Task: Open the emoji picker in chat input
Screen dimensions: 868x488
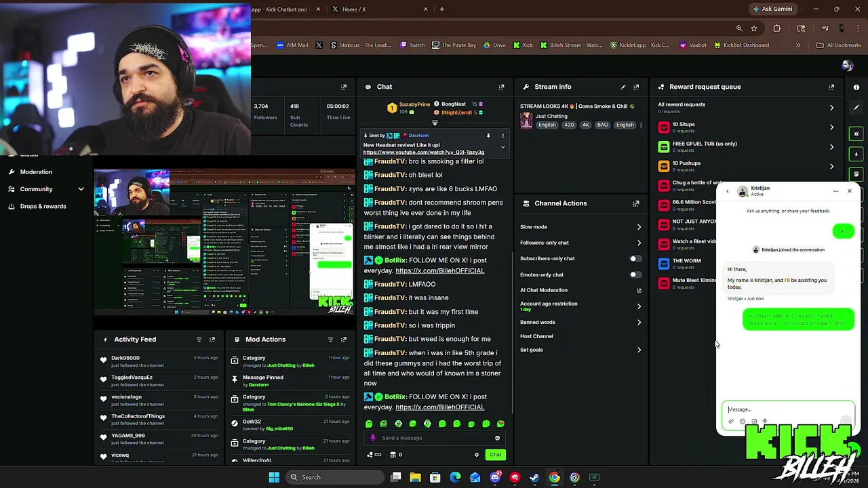Action: 497,438
